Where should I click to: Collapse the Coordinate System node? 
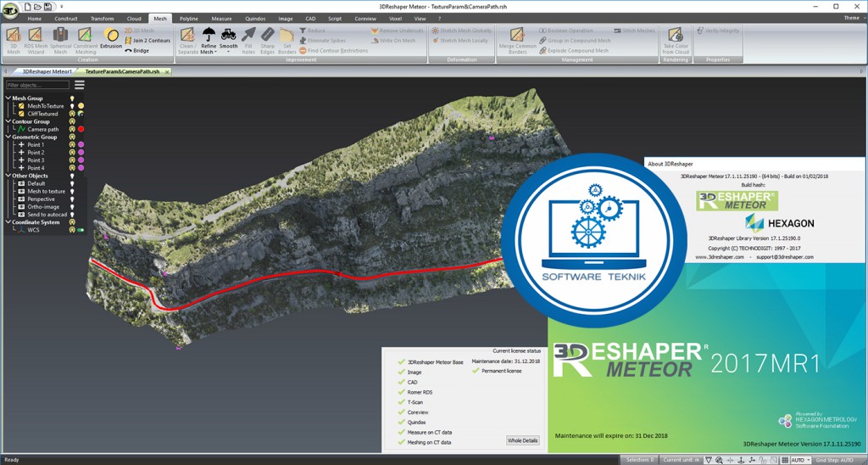8,222
